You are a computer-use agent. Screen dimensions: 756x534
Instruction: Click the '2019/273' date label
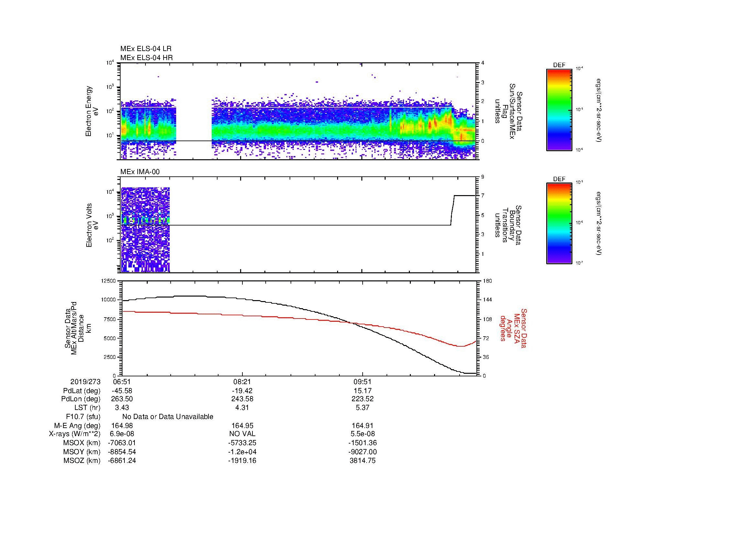85,382
